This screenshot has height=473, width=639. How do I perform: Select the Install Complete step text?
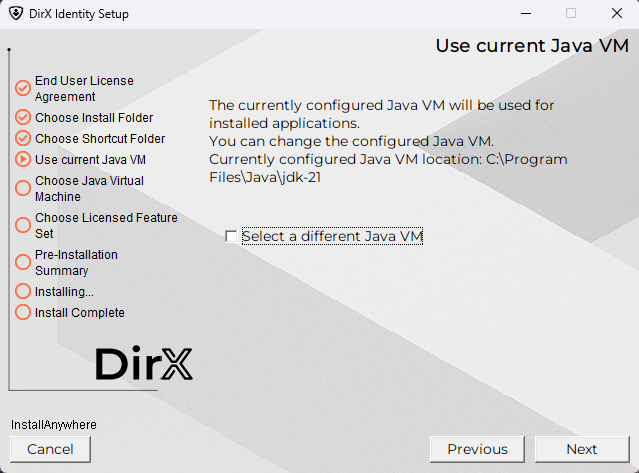(80, 313)
